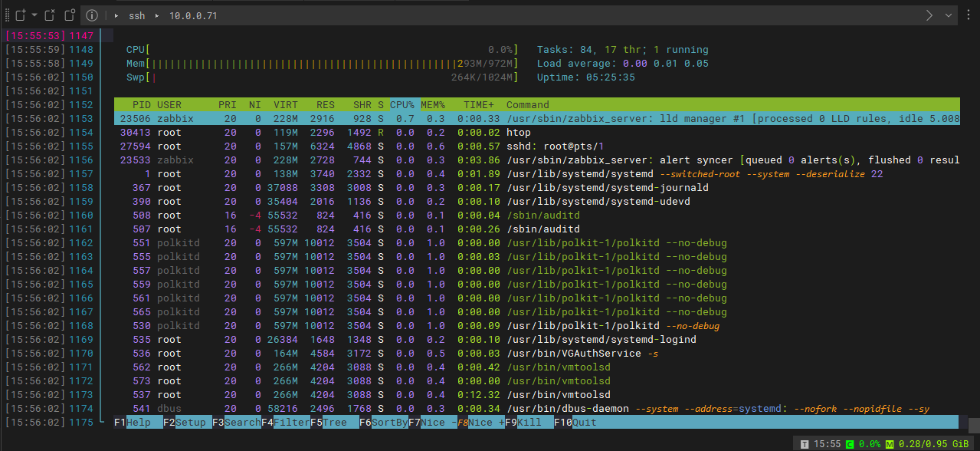Viewport: 980px width, 451px height.
Task: Click the new tab icon with plus
Action: (x=21, y=15)
